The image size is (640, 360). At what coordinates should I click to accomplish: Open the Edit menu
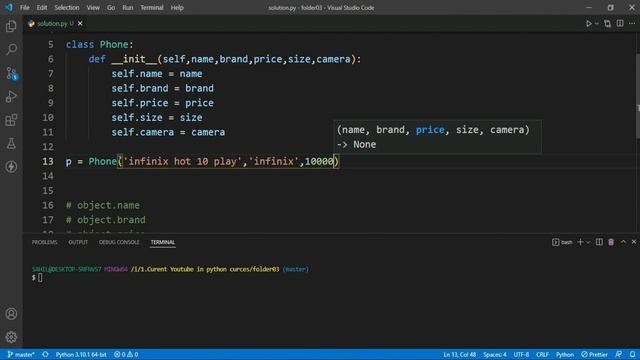pos(42,7)
